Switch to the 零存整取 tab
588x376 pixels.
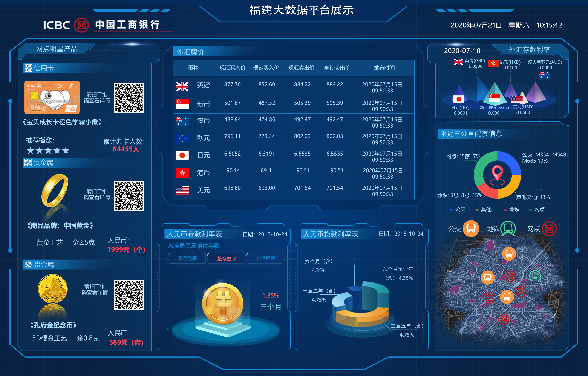click(187, 258)
